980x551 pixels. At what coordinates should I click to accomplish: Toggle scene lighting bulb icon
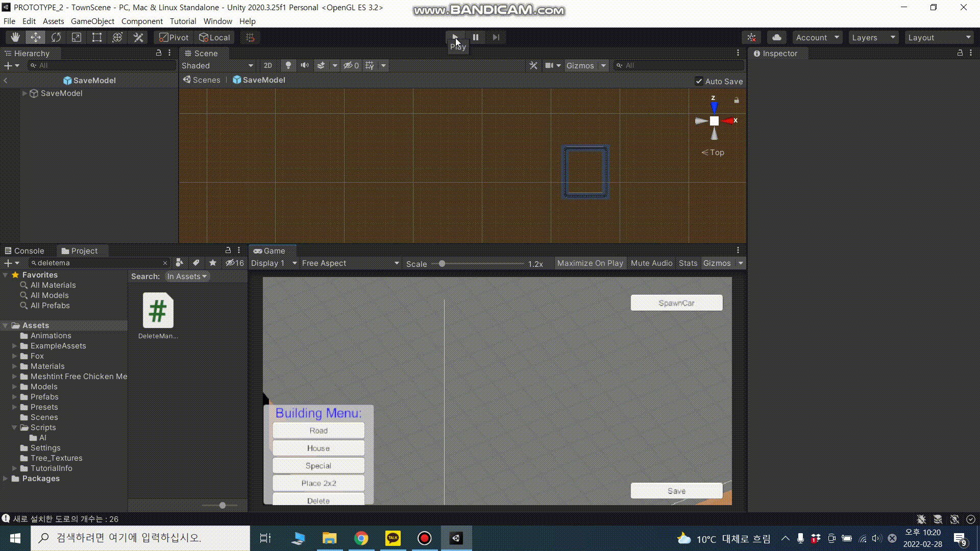(x=288, y=65)
